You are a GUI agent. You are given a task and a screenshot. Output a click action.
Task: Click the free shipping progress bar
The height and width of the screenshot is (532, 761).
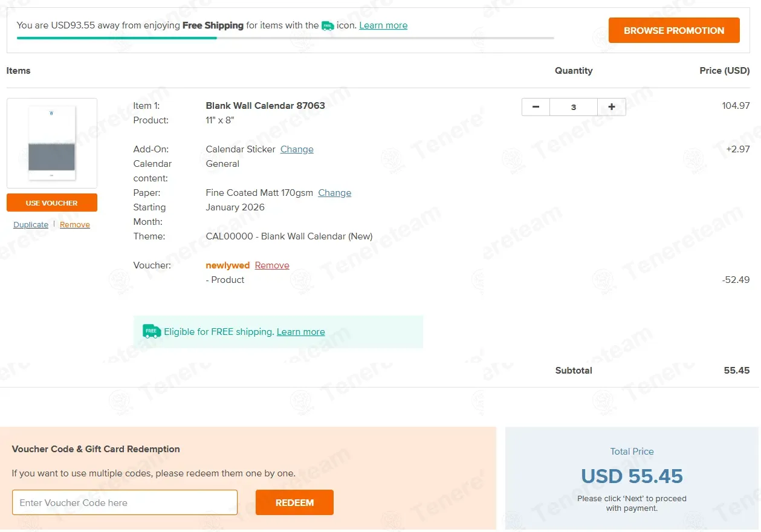pyautogui.click(x=285, y=38)
